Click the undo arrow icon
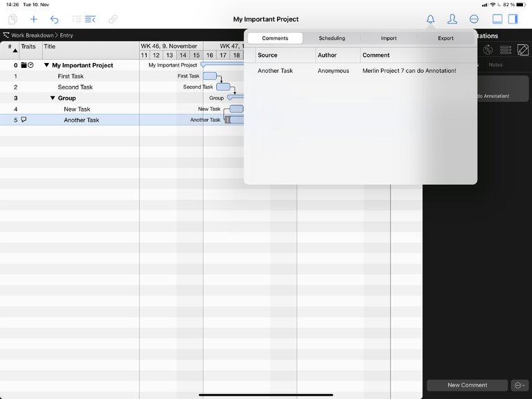 pyautogui.click(x=54, y=19)
